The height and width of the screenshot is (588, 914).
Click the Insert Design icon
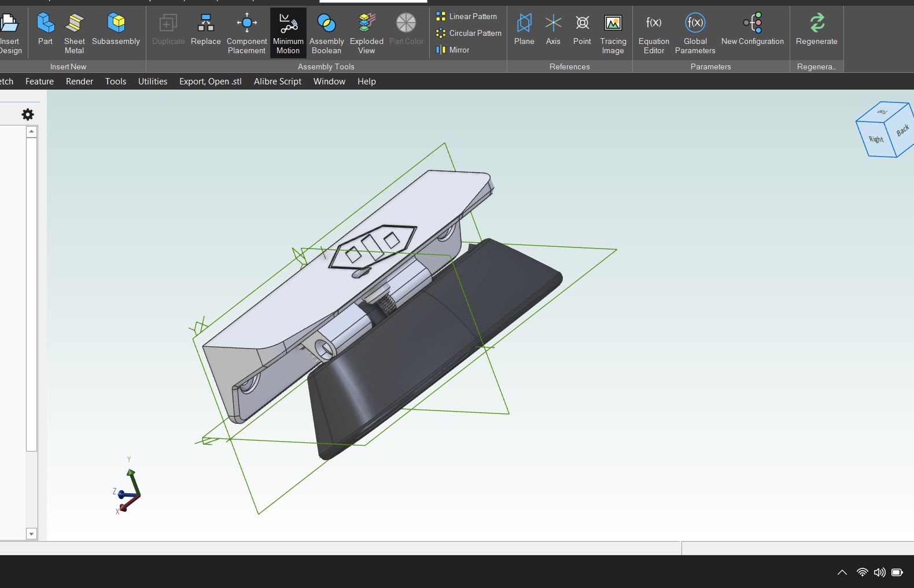(x=10, y=34)
